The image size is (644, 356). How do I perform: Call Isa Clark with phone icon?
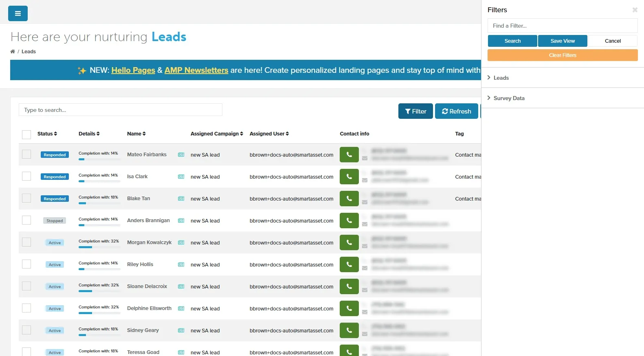pyautogui.click(x=349, y=177)
